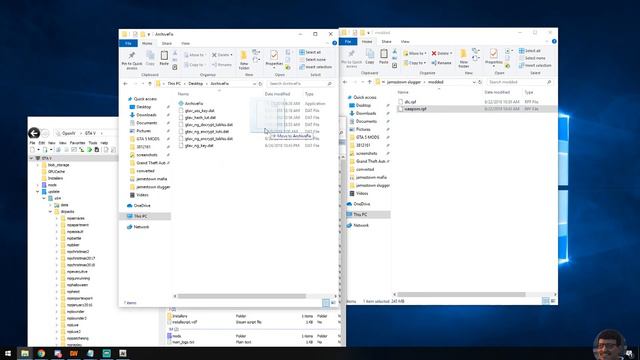Click Pin to Quick access in ArchiveFix window
The height and width of the screenshot is (360, 640).
point(131,60)
